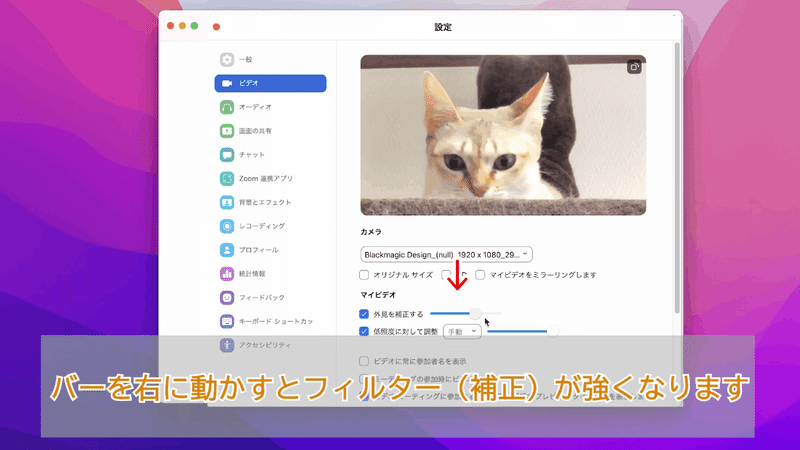Enable the オリジナル サイズ checkbox
800x450 pixels.
[x=364, y=275]
